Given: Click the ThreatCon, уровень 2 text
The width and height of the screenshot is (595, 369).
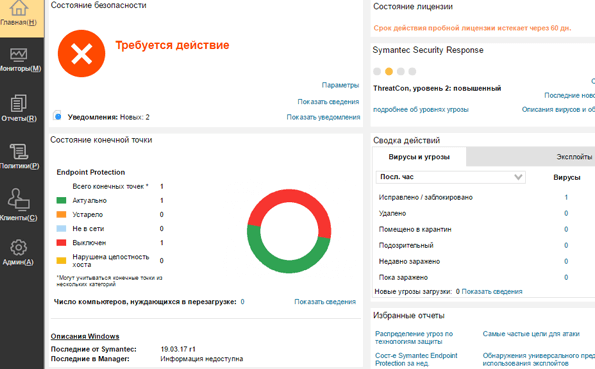Looking at the screenshot, I should point(437,88).
